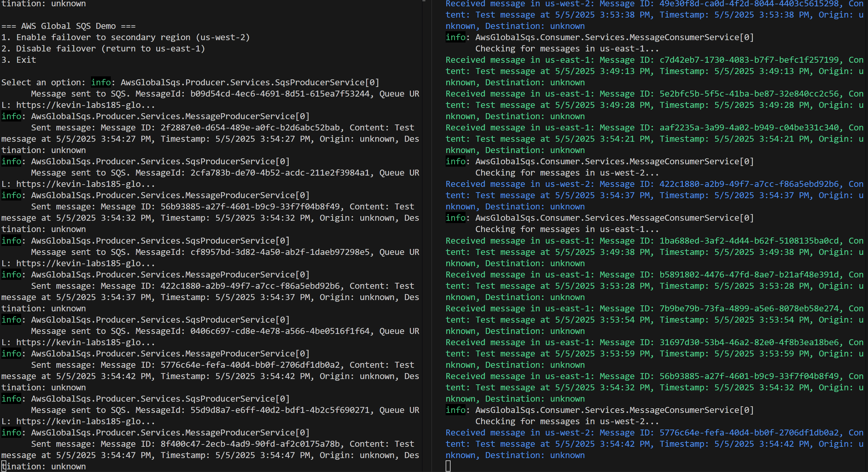Click the '=== AWS Global SQS Demo ===' heading
Image resolution: width=868 pixels, height=472 pixels.
(68, 26)
